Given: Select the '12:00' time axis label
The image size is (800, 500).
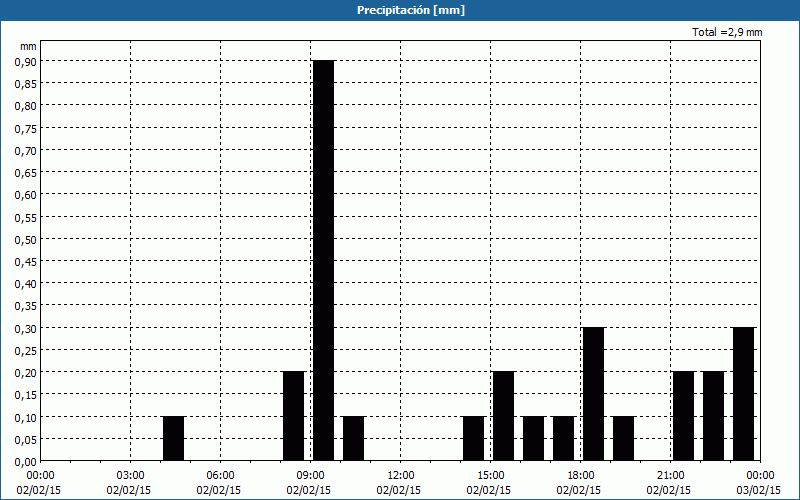Looking at the screenshot, I should [x=401, y=476].
